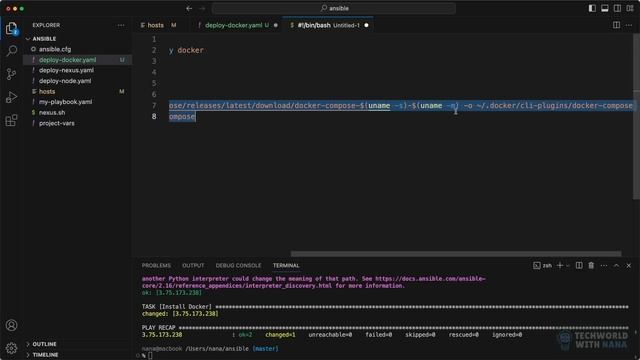Image resolution: width=640 pixels, height=360 pixels.
Task: Toggle secondary side bar layout icon
Action: (x=617, y=8)
